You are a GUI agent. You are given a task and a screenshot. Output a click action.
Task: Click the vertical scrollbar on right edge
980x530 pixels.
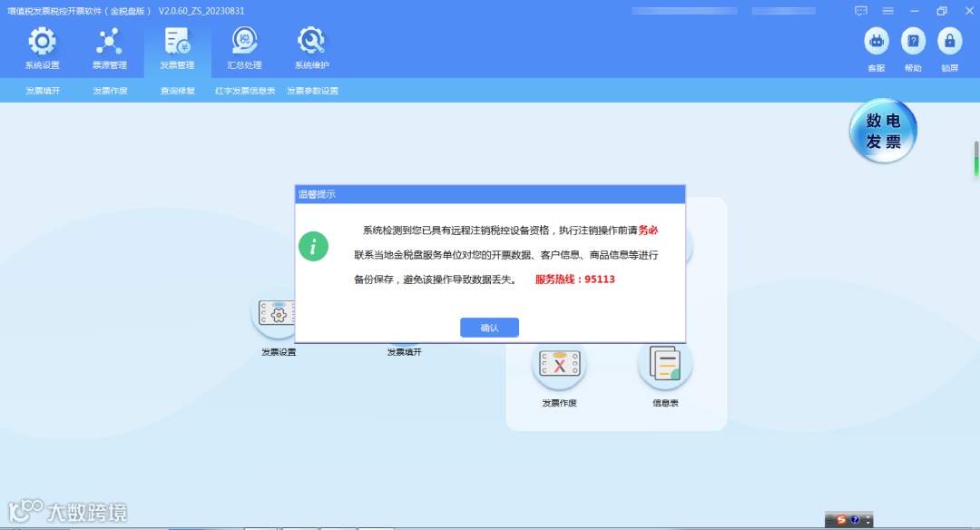[x=976, y=159]
